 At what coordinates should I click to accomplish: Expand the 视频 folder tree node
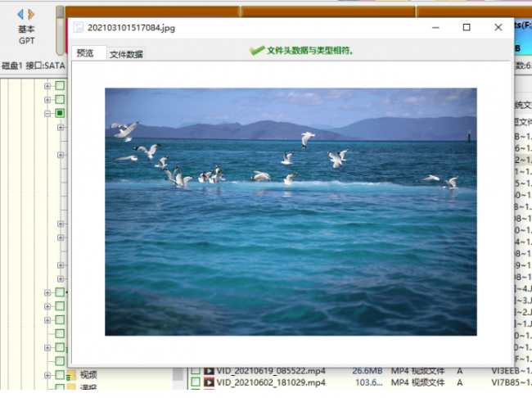tap(47, 375)
